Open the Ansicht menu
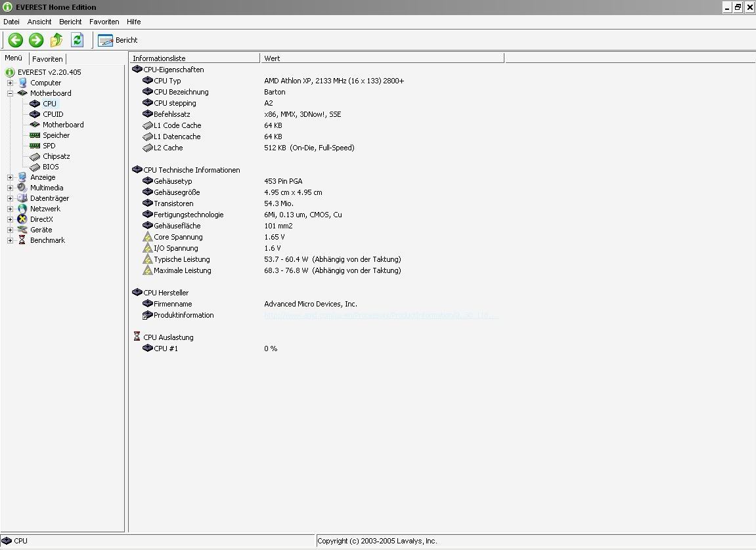Viewport: 756px width, 550px height. pos(39,22)
